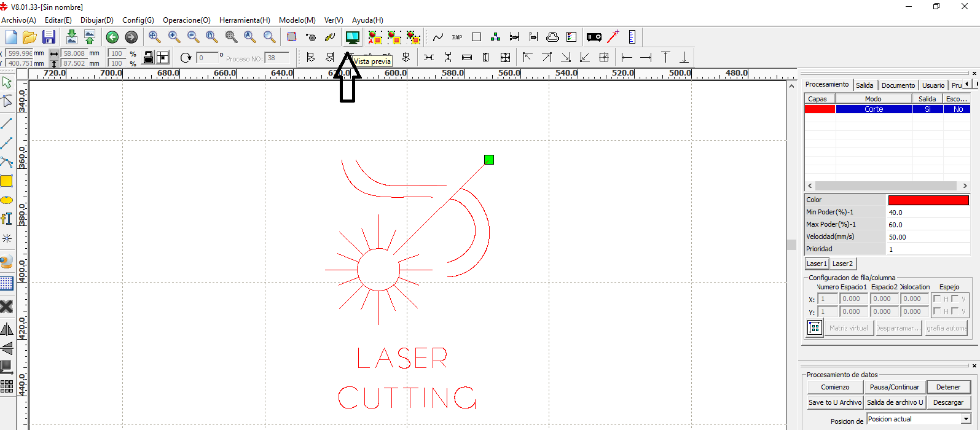Click the zoom out magnifier icon
Viewport: 980px width, 430px height.
[193, 37]
